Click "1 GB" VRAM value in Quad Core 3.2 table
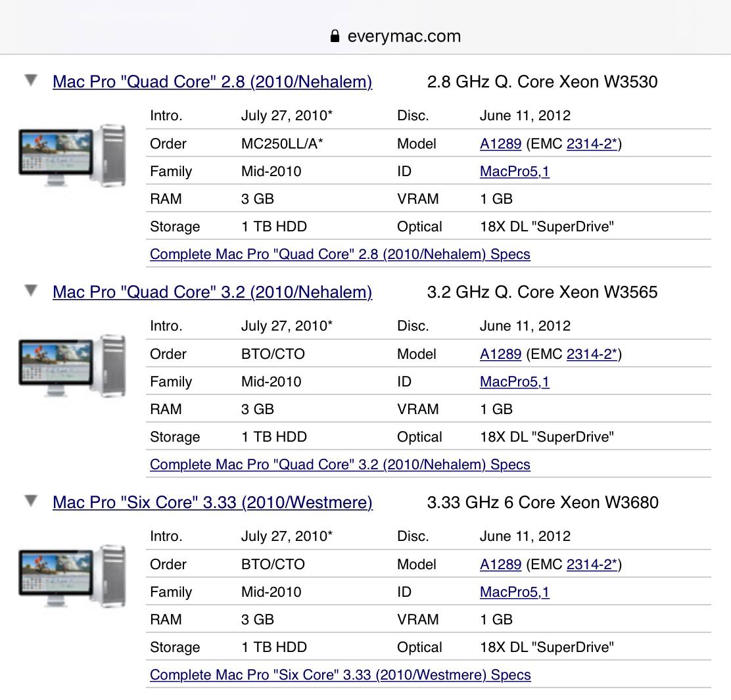This screenshot has height=700, width=731. point(496,409)
